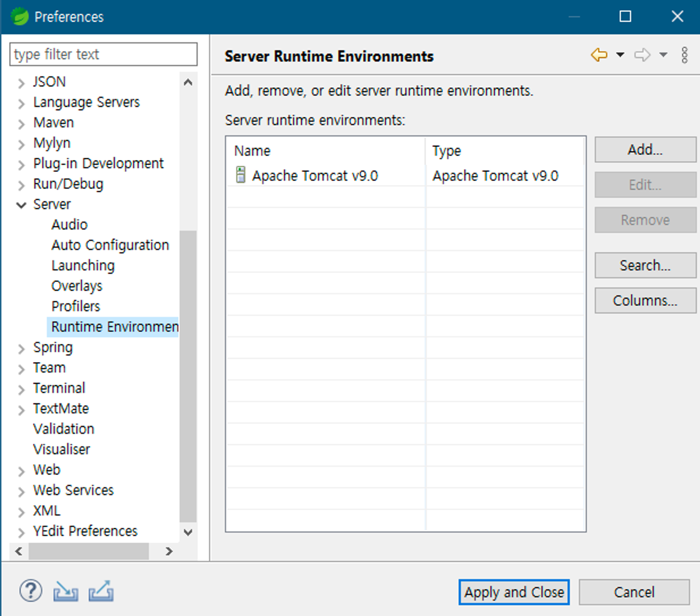Click Apply and Close
The height and width of the screenshot is (616, 700).
coord(514,592)
